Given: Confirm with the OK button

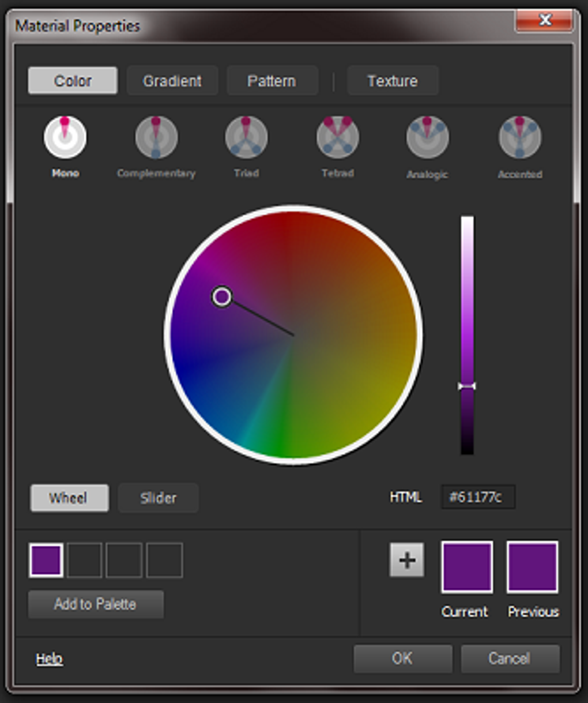Looking at the screenshot, I should click(x=402, y=659).
